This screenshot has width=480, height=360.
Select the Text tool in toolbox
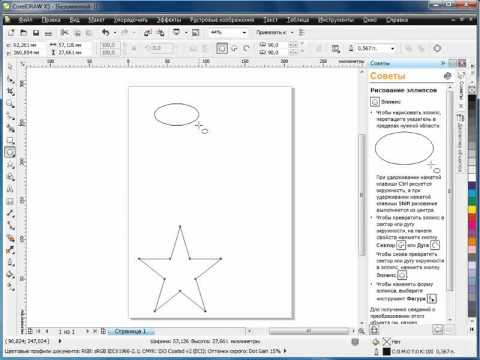(x=10, y=189)
